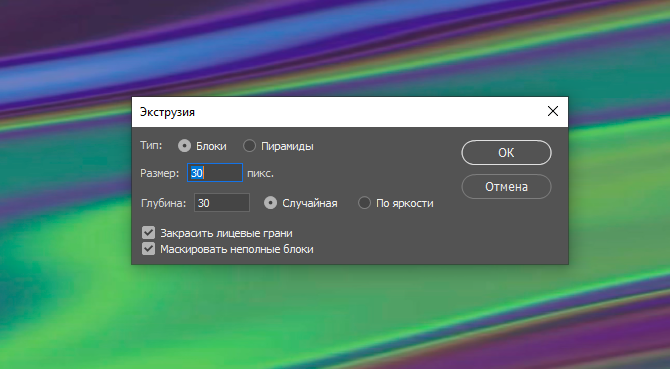Click the Размер input field
The width and height of the screenshot is (670, 369).
pos(215,173)
